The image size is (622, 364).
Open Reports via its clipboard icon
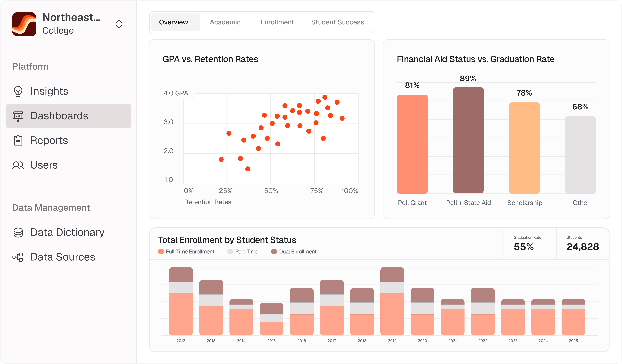tap(18, 140)
